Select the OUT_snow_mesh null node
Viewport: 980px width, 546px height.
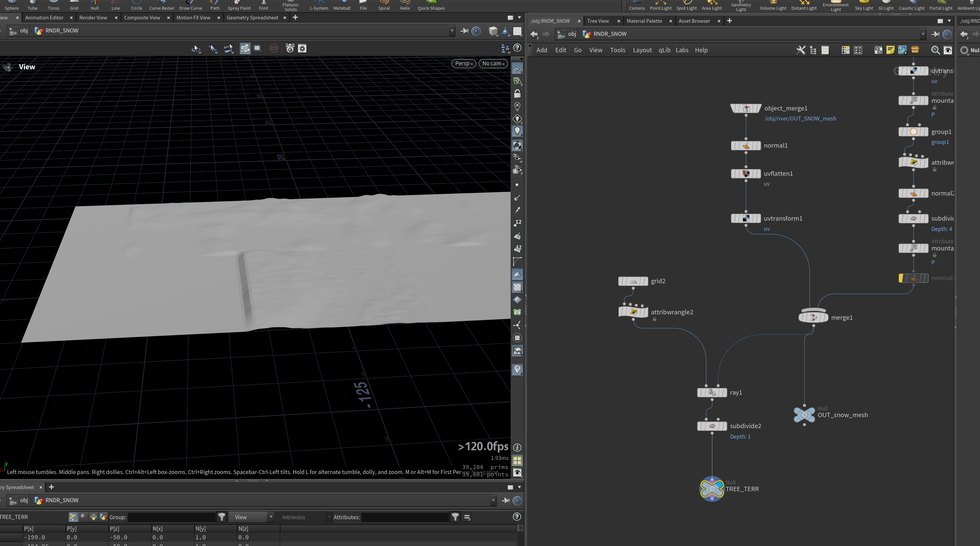coord(804,414)
